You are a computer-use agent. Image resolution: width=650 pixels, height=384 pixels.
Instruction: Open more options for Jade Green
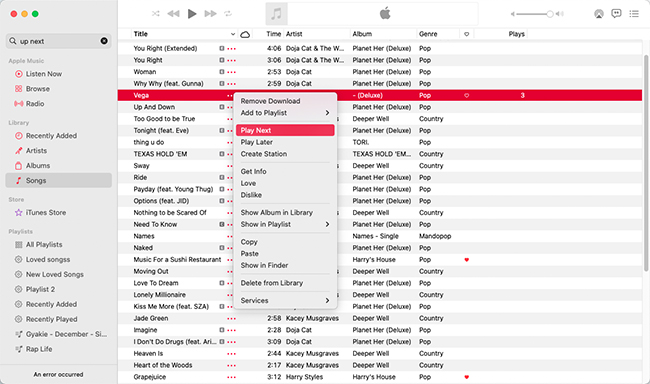tap(231, 318)
